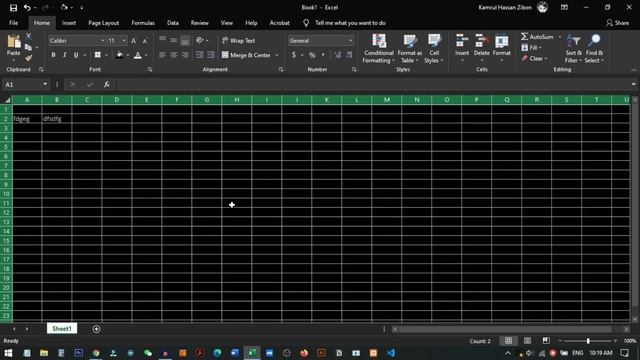Open Conditional Formatting
Screen dimensions: 640x360
pyautogui.click(x=379, y=49)
